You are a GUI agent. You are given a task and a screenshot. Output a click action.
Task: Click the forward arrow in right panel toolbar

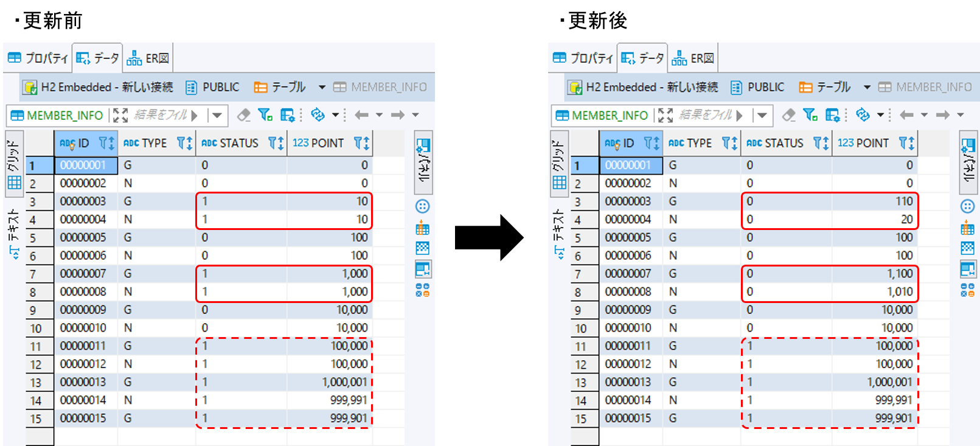point(943,114)
